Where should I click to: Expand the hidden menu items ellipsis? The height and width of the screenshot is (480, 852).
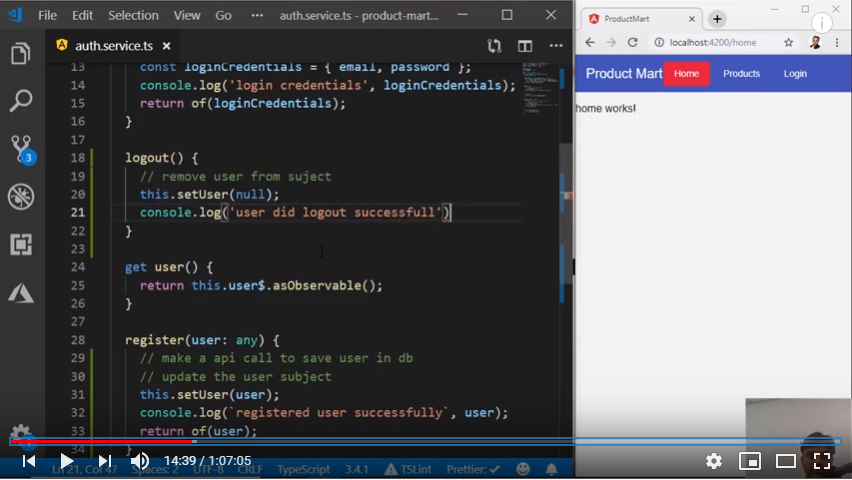[x=258, y=16]
